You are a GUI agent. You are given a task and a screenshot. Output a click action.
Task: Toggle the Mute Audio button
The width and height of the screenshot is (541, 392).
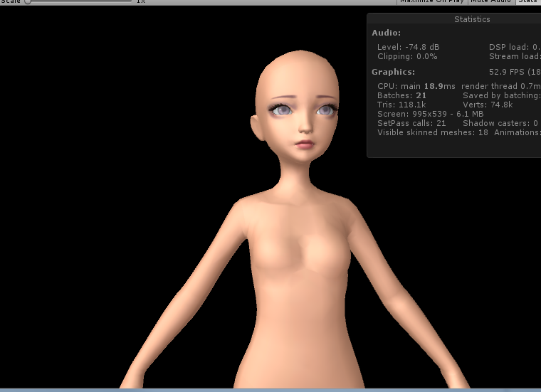pos(490,1)
